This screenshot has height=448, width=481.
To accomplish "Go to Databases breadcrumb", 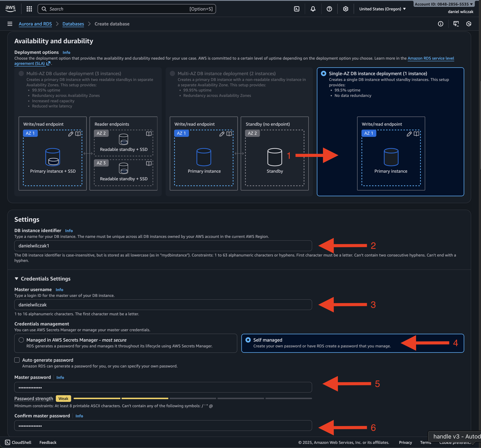I will pos(73,24).
